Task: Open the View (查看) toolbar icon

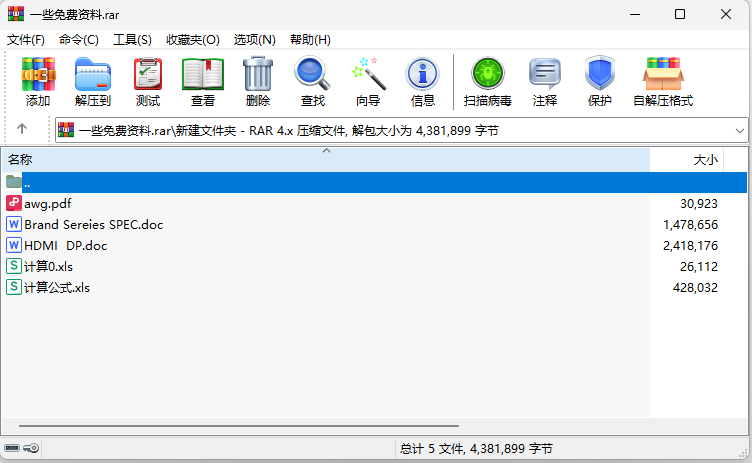Action: point(203,82)
